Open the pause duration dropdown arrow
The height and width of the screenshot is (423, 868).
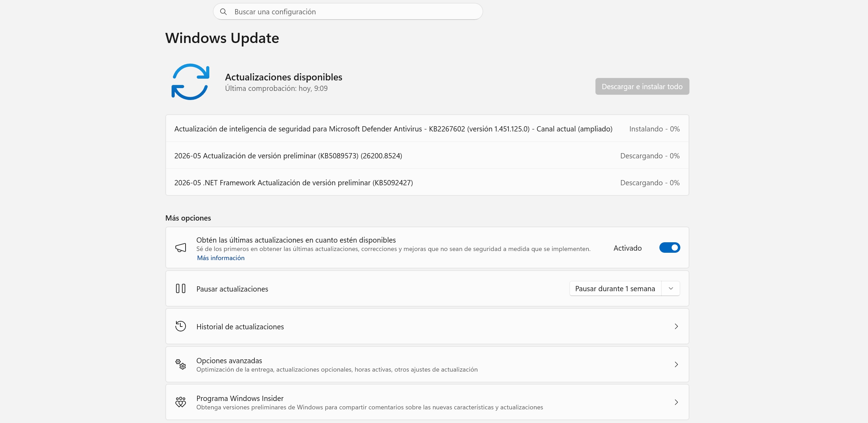pyautogui.click(x=671, y=289)
